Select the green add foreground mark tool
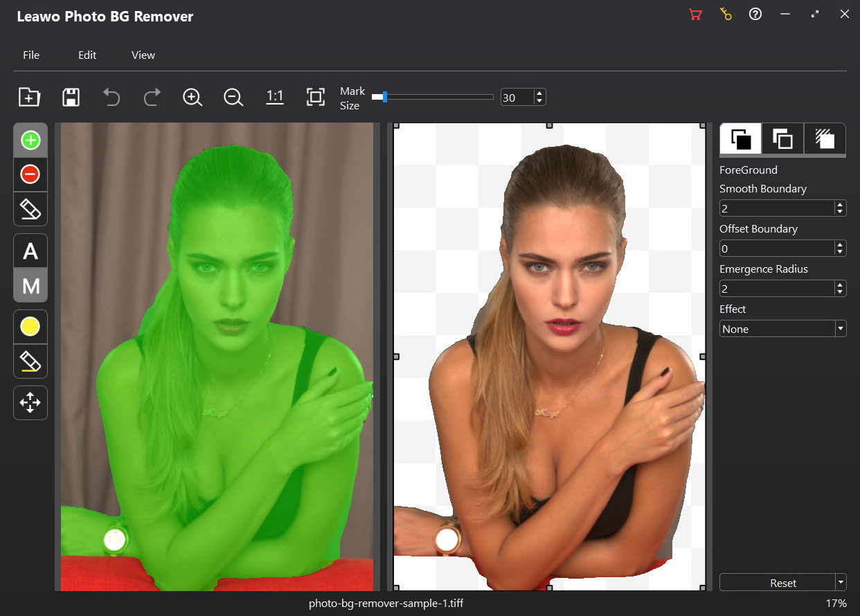 [x=30, y=141]
